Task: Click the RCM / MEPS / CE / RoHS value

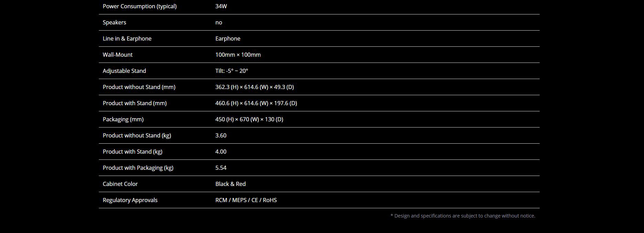Action: pos(246,200)
